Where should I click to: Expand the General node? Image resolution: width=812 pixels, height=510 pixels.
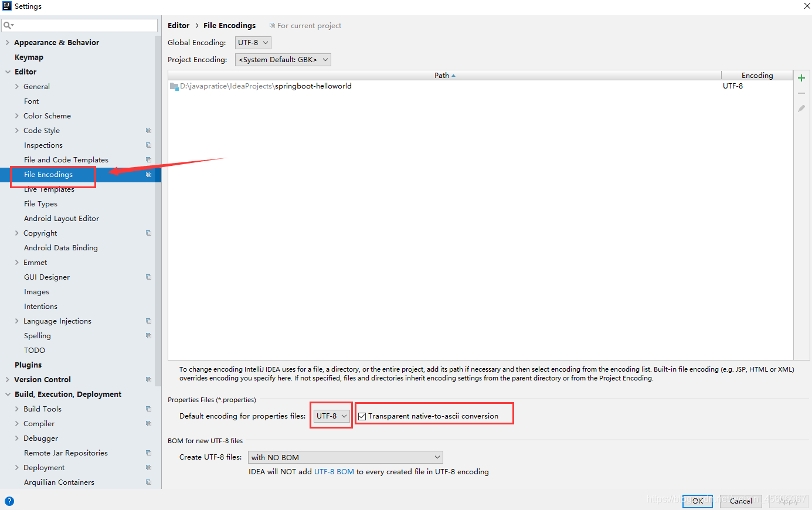(x=16, y=87)
